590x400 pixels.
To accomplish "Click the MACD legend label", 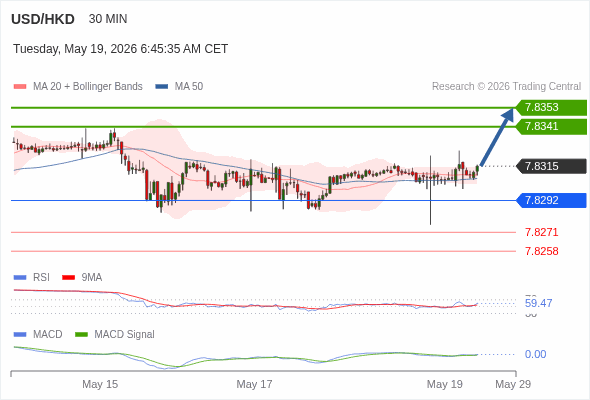I will [x=48, y=335].
